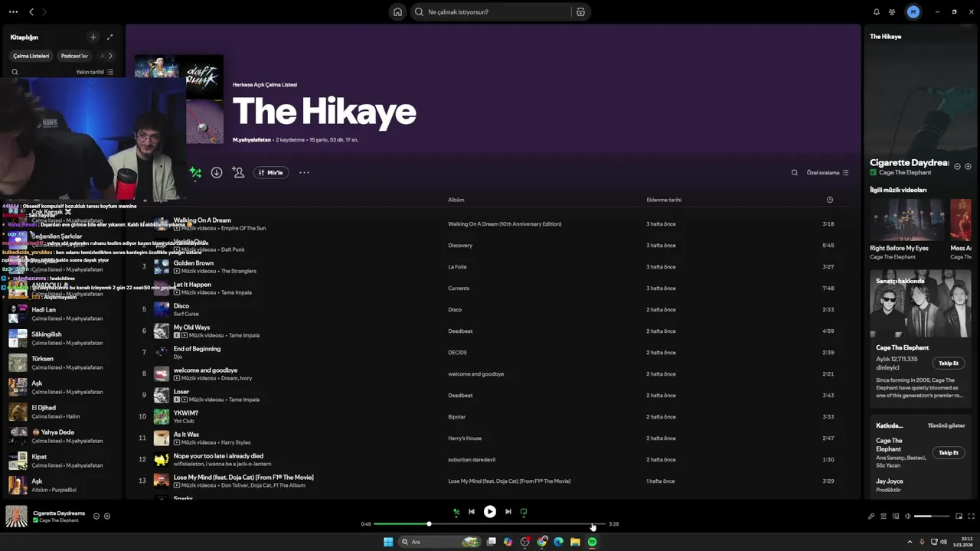
Task: Open the profile avatar menu
Action: coord(913,11)
